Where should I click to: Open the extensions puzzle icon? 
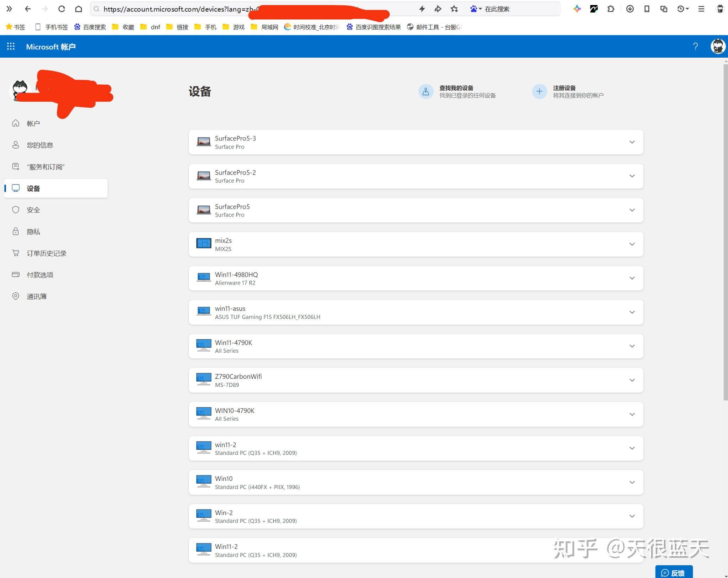point(611,9)
